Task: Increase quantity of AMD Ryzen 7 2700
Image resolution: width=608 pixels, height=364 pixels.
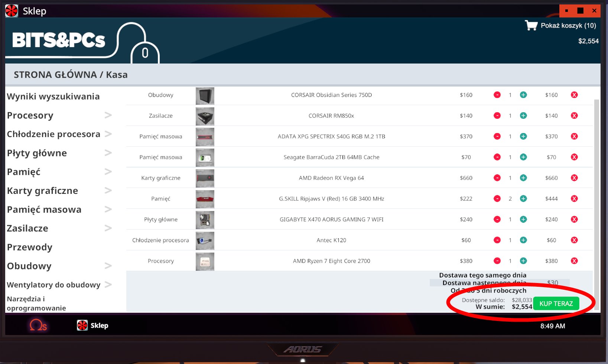Action: tap(523, 261)
